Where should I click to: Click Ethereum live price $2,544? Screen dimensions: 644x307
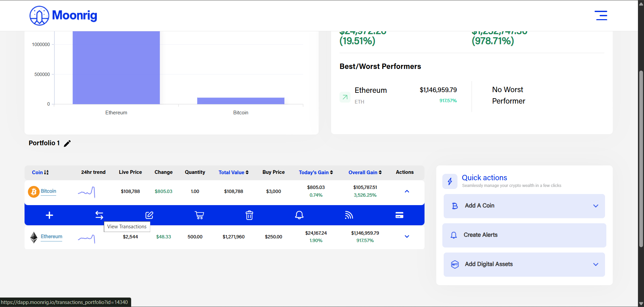tap(130, 237)
